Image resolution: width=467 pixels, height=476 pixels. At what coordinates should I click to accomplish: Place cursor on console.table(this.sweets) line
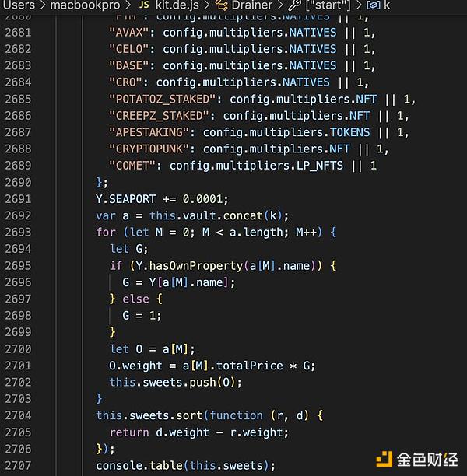point(185,466)
